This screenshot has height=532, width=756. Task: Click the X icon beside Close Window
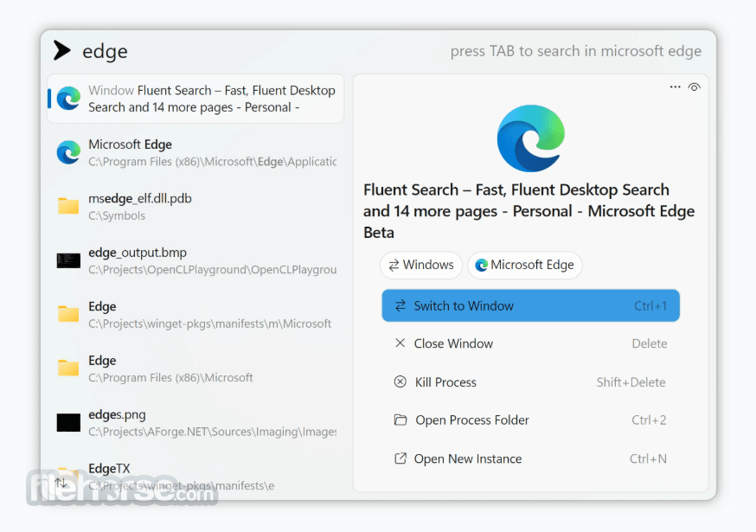(400, 343)
